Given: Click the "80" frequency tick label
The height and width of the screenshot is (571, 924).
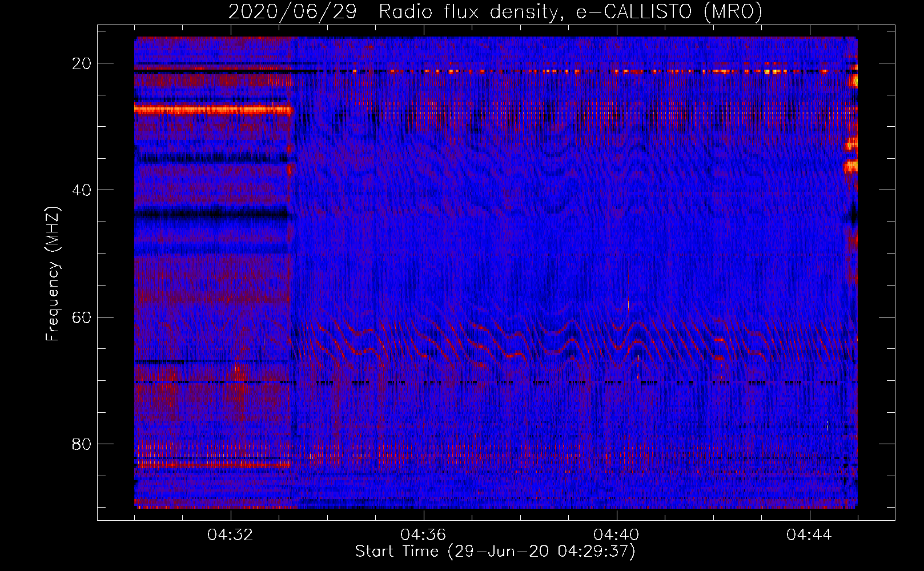Looking at the screenshot, I should click(x=82, y=444).
